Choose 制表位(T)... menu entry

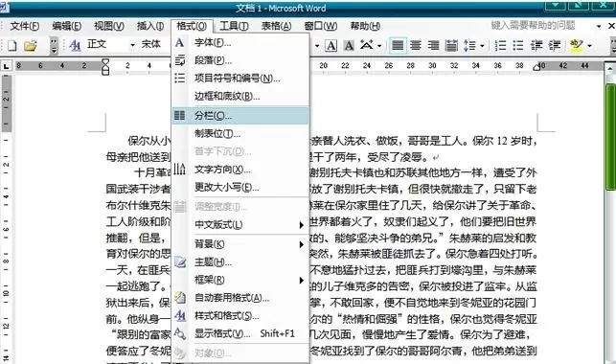click(240, 133)
